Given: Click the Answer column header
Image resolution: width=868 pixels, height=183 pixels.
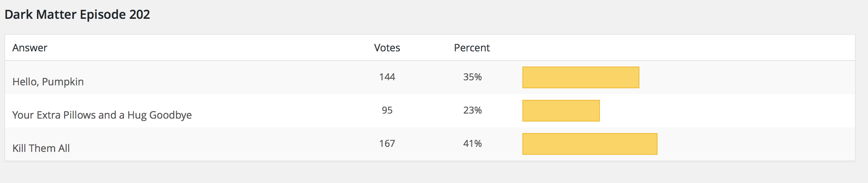Looking at the screenshot, I should (30, 48).
